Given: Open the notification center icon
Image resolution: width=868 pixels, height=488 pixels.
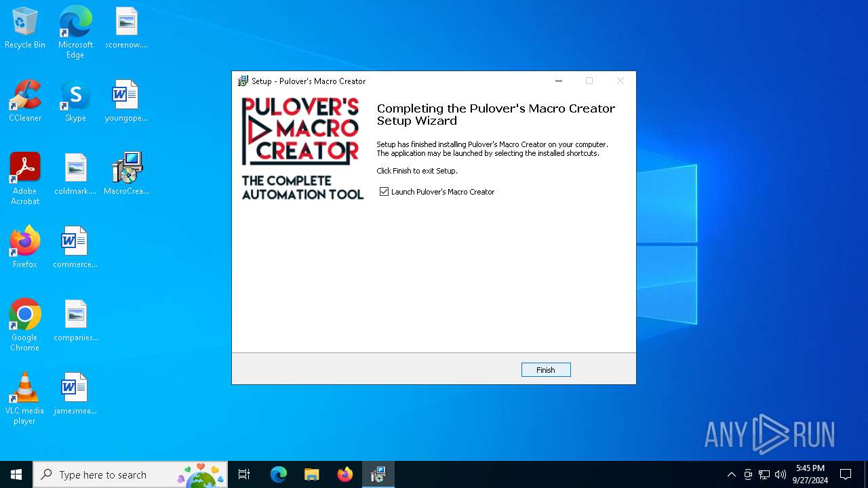Looking at the screenshot, I should (x=846, y=474).
